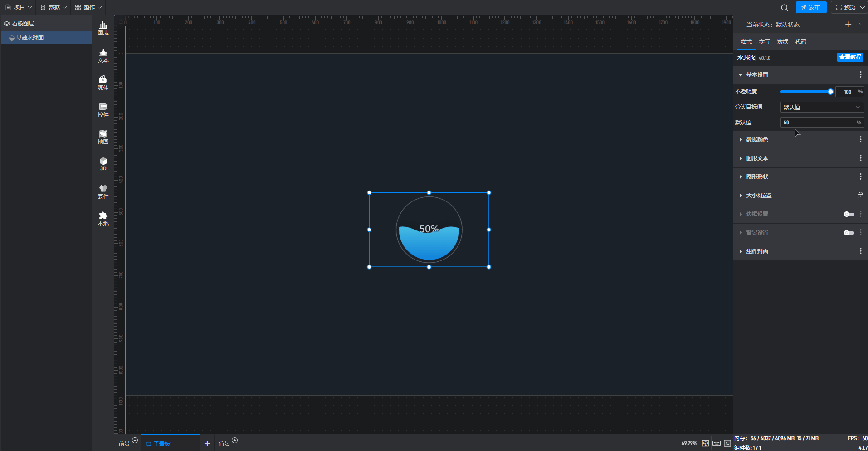Switch to the 交互 tab
868x451 pixels.
[x=764, y=42]
